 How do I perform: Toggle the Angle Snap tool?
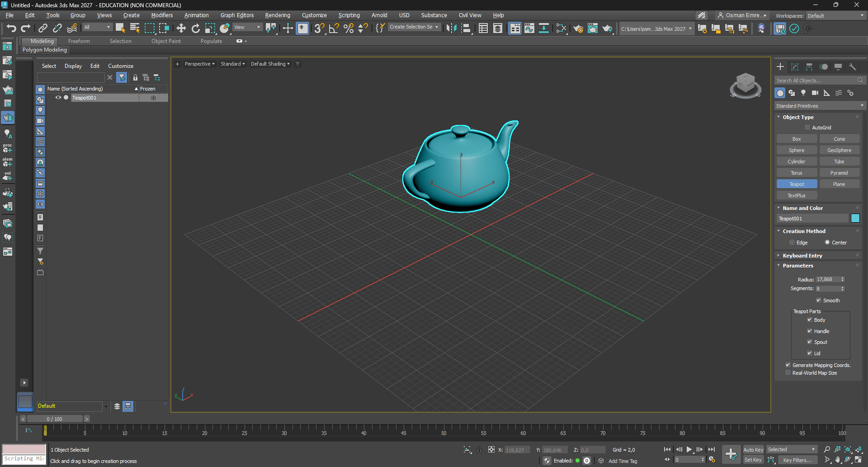(334, 29)
